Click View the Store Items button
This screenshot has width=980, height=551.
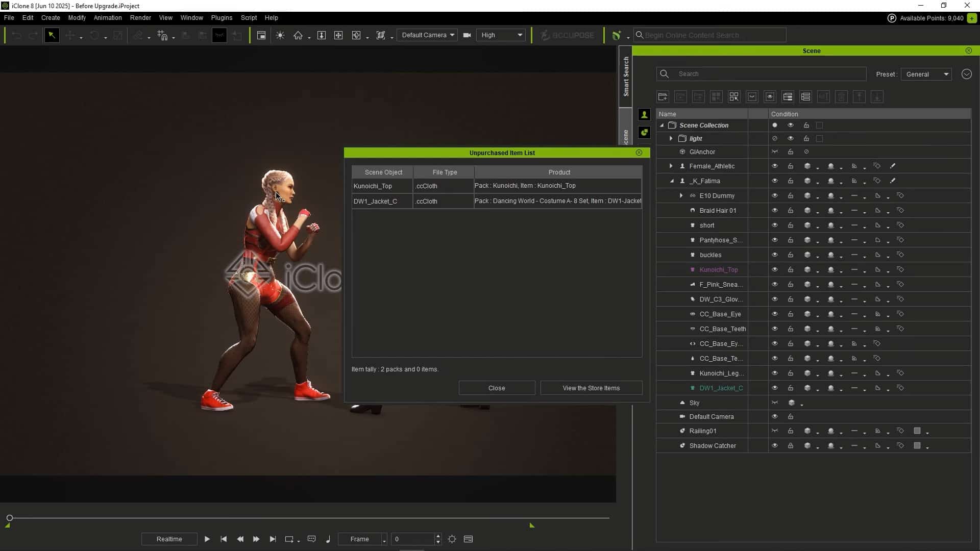pyautogui.click(x=591, y=388)
